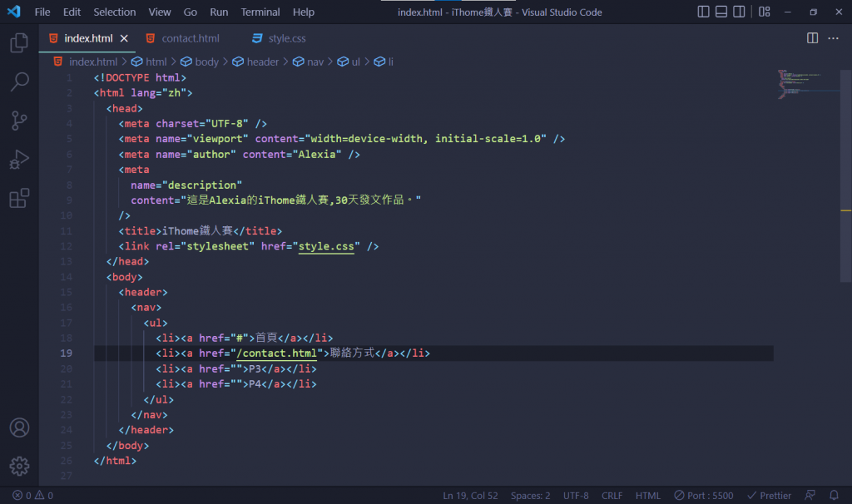Close the index.html tab
Viewport: 852px width, 504px height.
(124, 38)
